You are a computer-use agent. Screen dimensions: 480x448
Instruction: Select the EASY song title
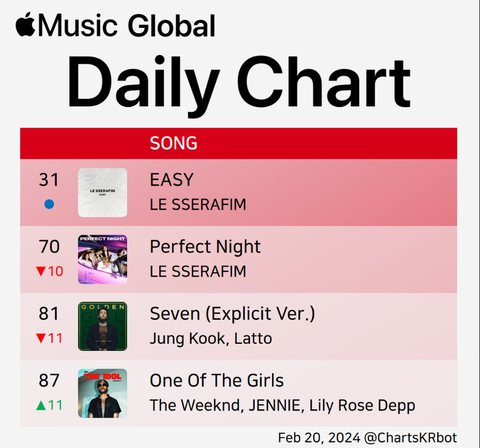172,180
